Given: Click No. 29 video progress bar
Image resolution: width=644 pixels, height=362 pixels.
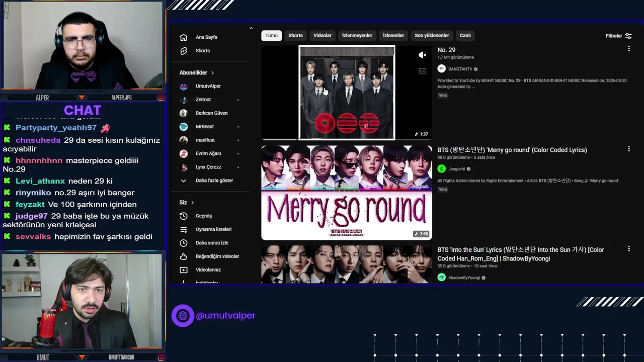Looking at the screenshot, I should [x=347, y=139].
